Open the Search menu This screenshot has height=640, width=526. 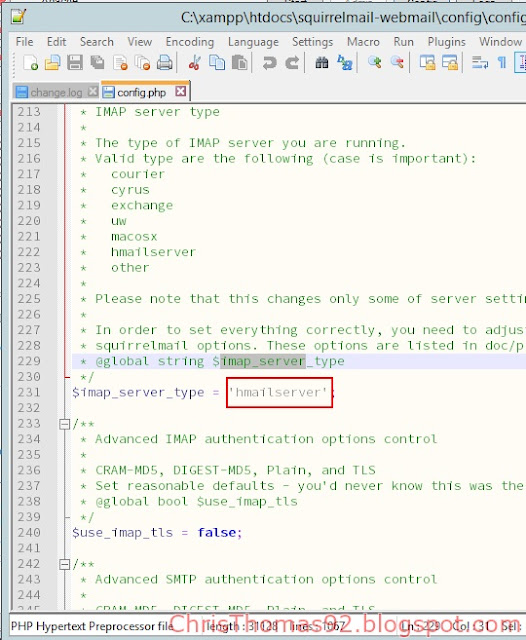point(97,42)
